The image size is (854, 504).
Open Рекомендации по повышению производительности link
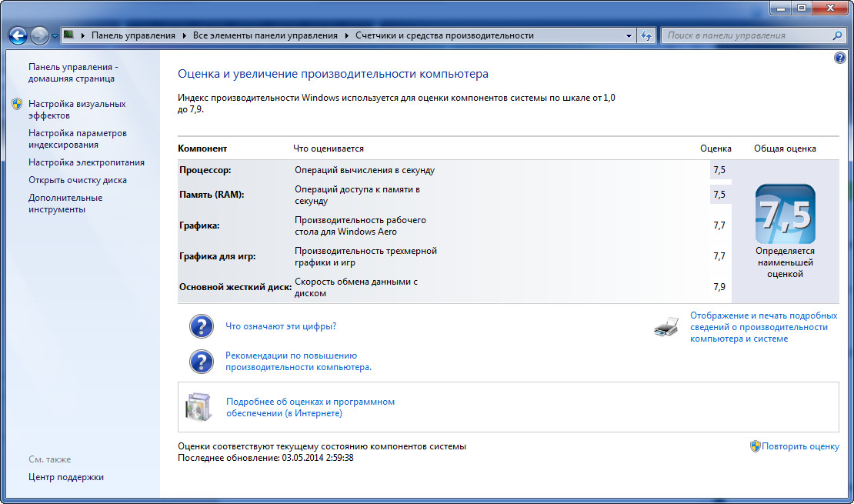(299, 361)
